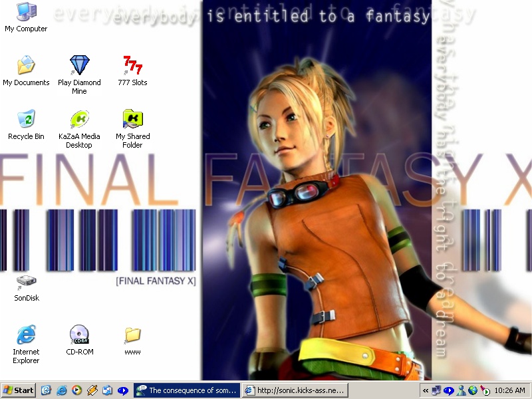Open the Recycle Bin
Viewport: 532px width, 399px height.
(x=26, y=120)
